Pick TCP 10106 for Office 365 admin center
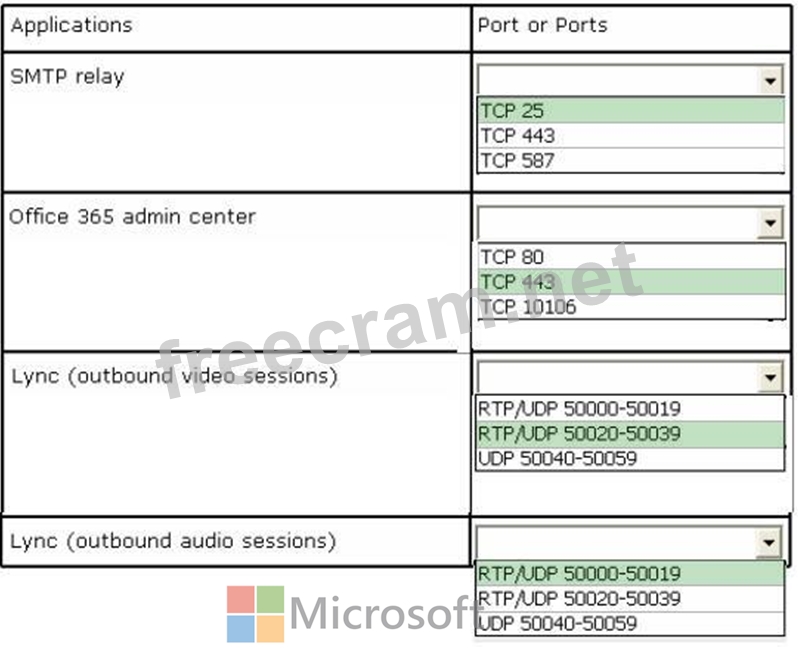 point(631,306)
